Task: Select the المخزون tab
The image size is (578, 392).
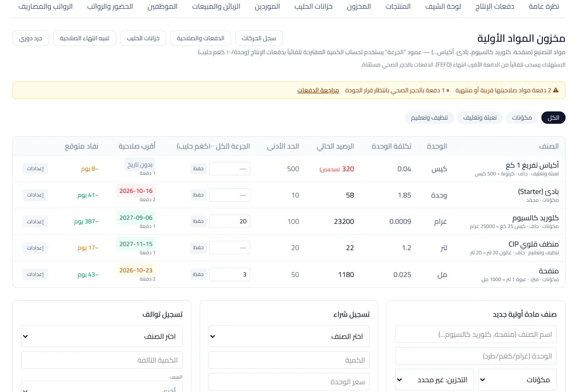Action: coord(359,7)
